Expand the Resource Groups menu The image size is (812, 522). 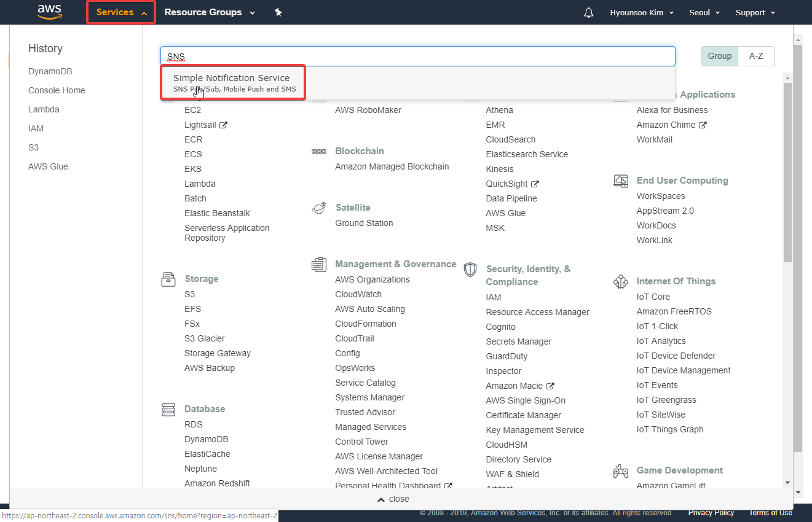tap(210, 12)
